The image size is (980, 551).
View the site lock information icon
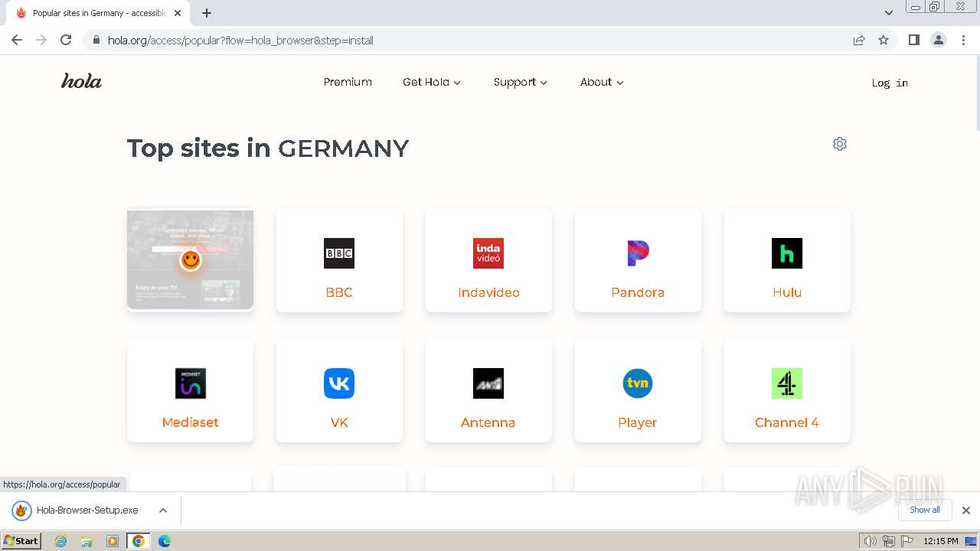coord(96,40)
